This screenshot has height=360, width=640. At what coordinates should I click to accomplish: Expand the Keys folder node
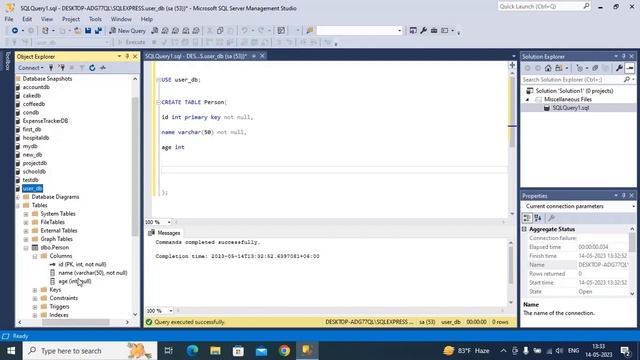click(35, 290)
